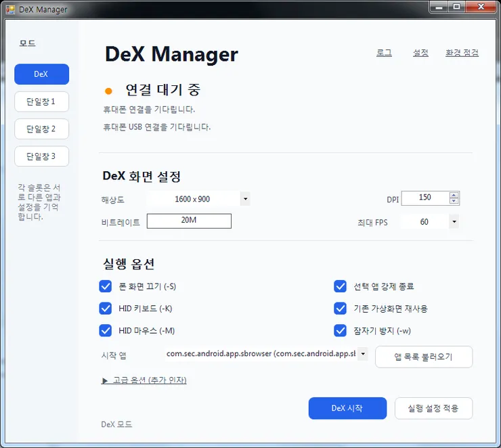
Task: Open the 환경 점검 link
Action: pos(462,53)
